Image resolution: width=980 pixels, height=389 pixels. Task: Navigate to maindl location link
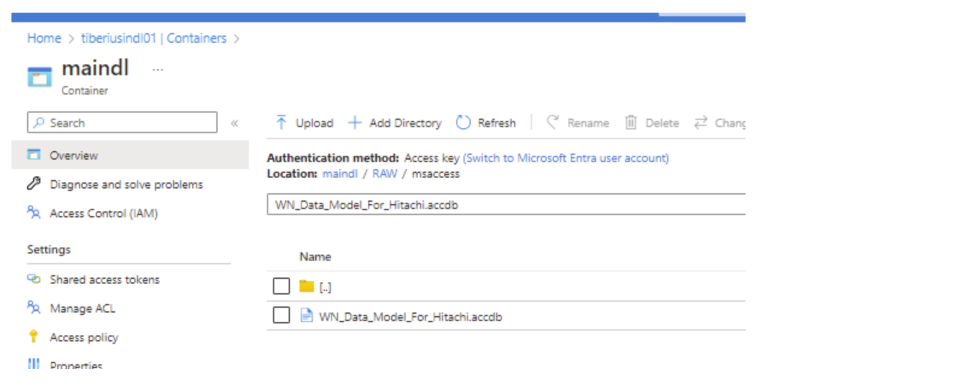pos(340,173)
